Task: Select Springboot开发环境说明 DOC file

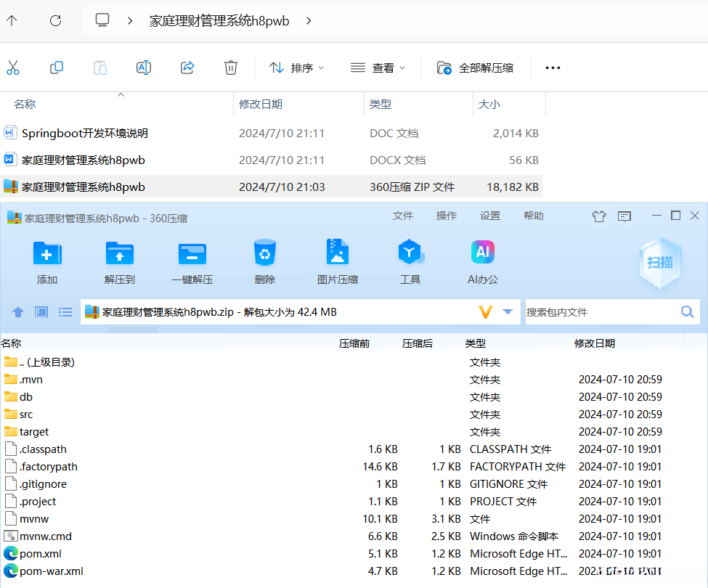Action: pos(271,133)
